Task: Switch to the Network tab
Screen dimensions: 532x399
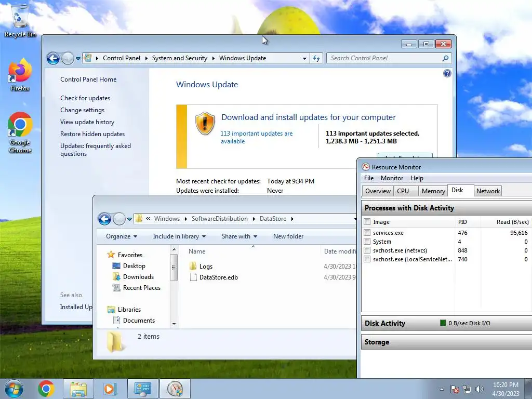Action: [x=487, y=191]
